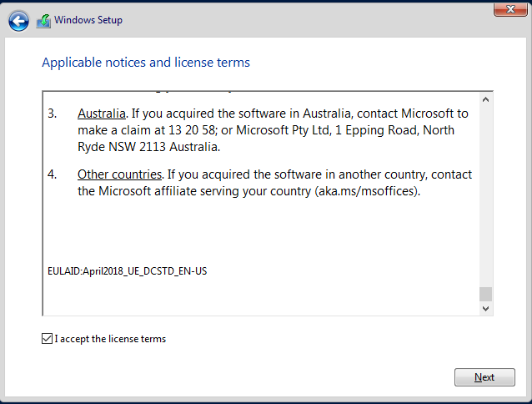Click the underlined "Australia" heading
The image size is (532, 404).
click(102, 114)
